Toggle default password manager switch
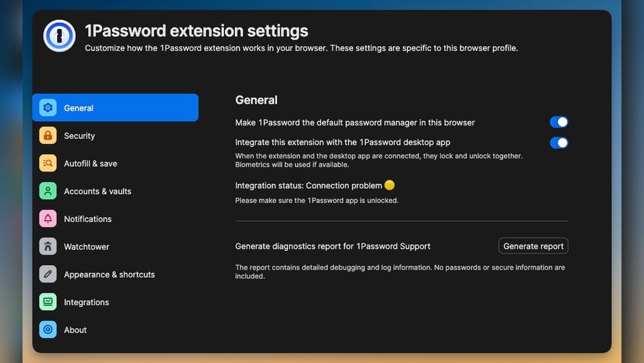This screenshot has width=644, height=363. [559, 122]
